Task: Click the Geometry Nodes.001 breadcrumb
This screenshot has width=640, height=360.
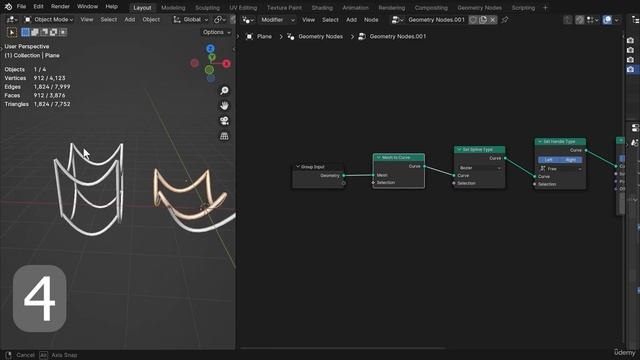Action: click(392, 36)
